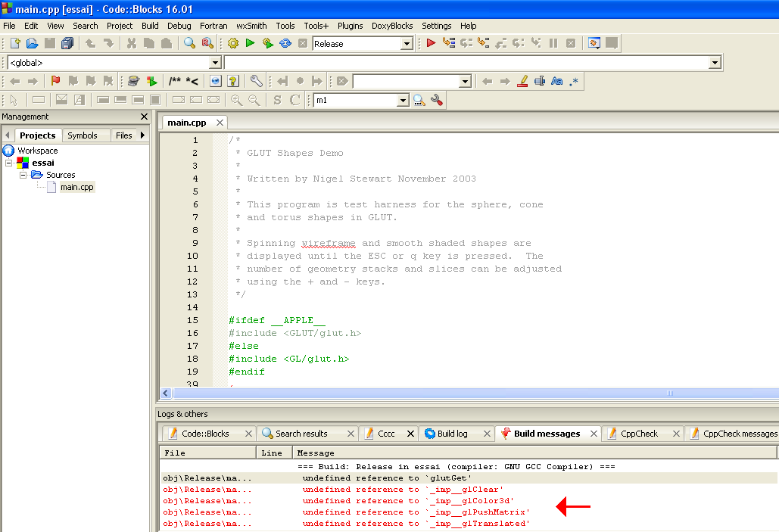Collapse the Sources folder node

point(23,175)
